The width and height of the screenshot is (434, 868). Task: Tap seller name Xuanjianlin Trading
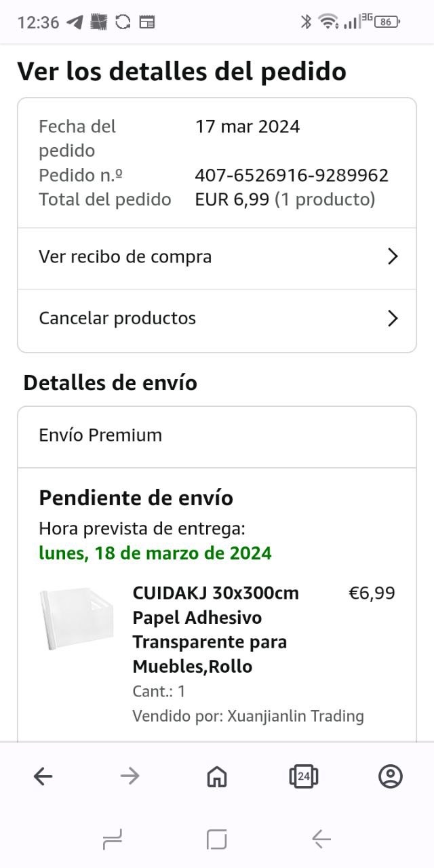pyautogui.click(x=295, y=715)
